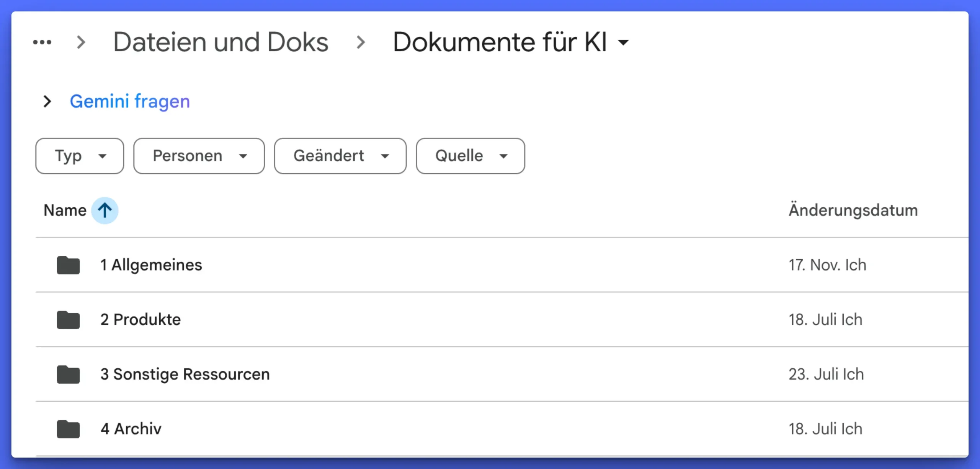Click the folder icon of 2 Produkte
Viewport: 980px width, 469px height.
click(68, 320)
